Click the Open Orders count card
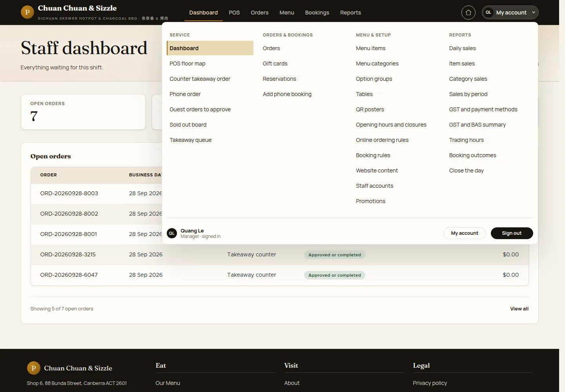The image size is (565, 392). pos(83,112)
